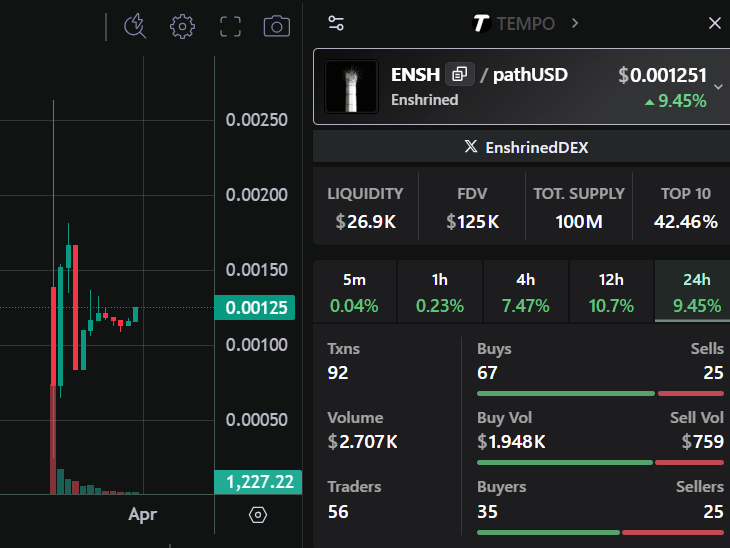
Task: Select the 4h timeframe tab
Action: pyautogui.click(x=526, y=291)
